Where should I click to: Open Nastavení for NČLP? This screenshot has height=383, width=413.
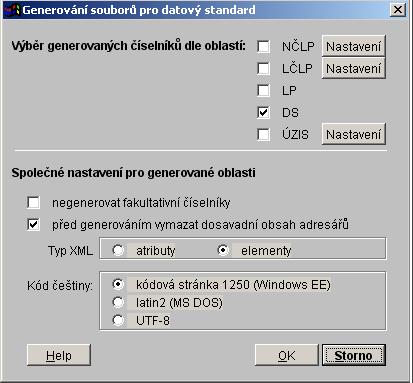coord(354,46)
